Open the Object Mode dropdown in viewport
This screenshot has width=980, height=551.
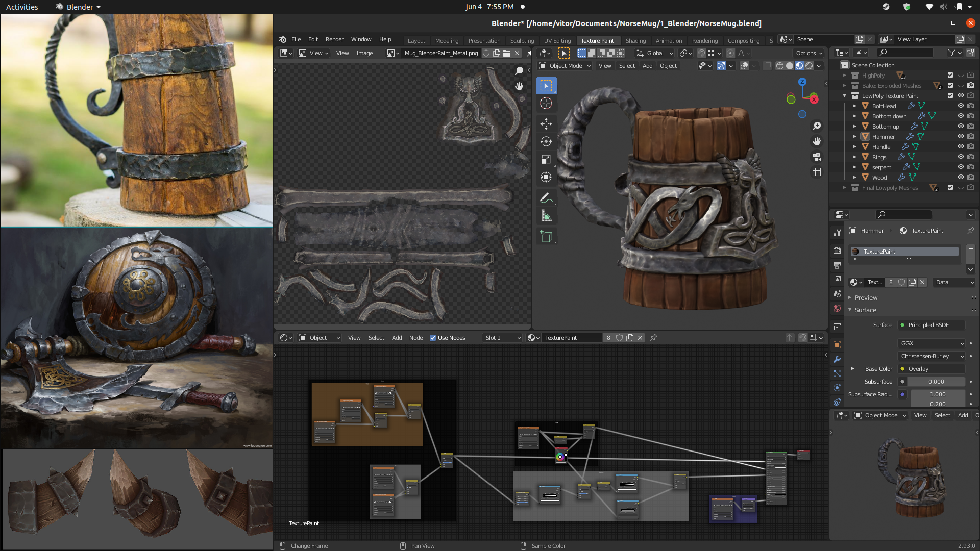(x=565, y=66)
